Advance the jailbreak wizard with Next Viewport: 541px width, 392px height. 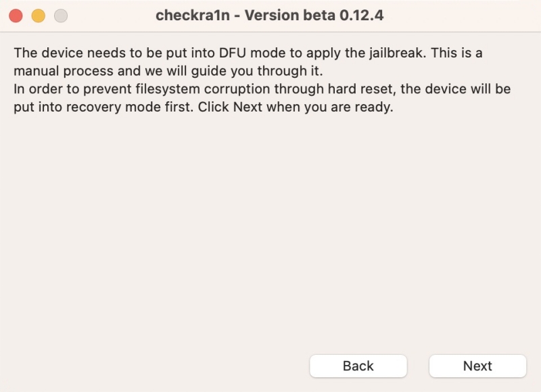(479, 366)
